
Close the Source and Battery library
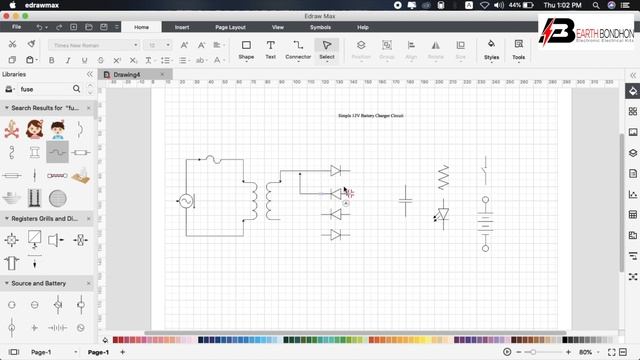(89, 283)
